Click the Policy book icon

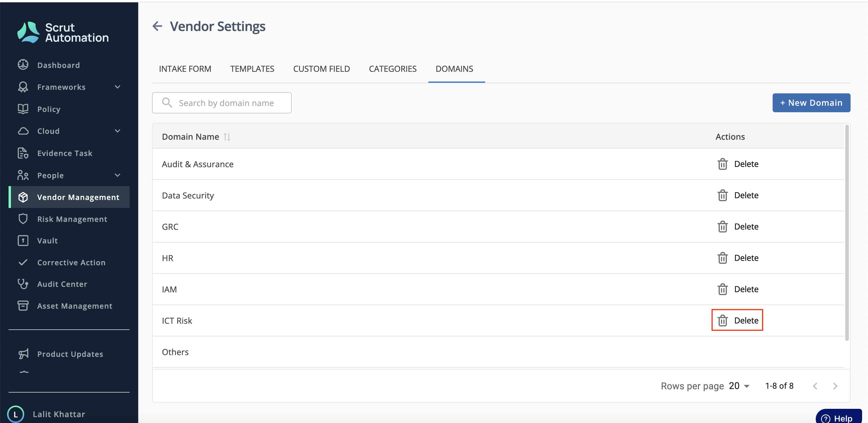23,109
